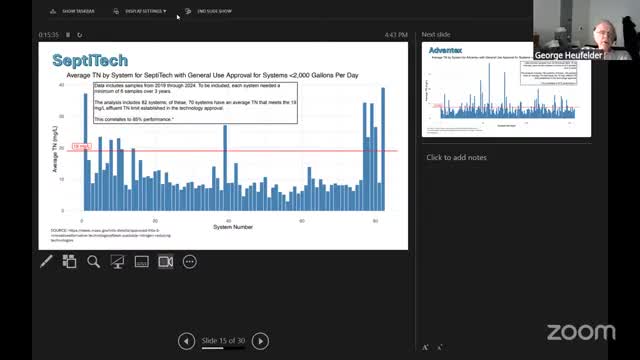640x360 pixels.
Task: Select the pen and laser pointer tools
Action: pyautogui.click(x=46, y=262)
